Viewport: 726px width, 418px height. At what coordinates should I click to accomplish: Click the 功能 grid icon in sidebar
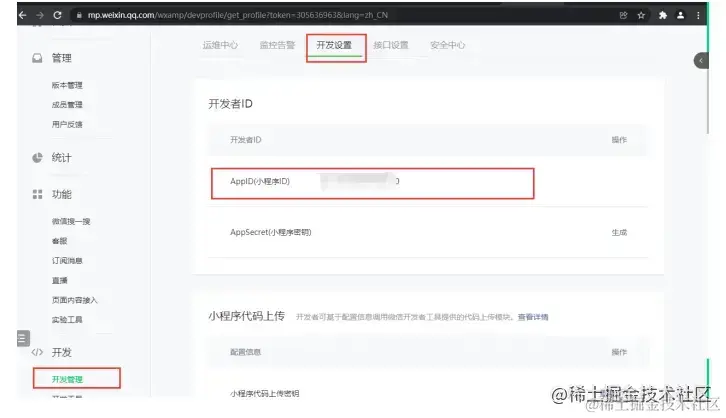point(37,194)
